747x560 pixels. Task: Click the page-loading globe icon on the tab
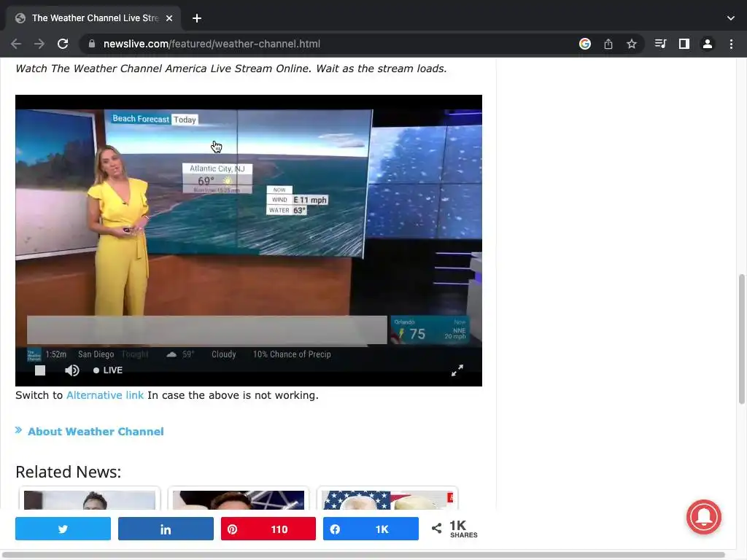point(20,18)
